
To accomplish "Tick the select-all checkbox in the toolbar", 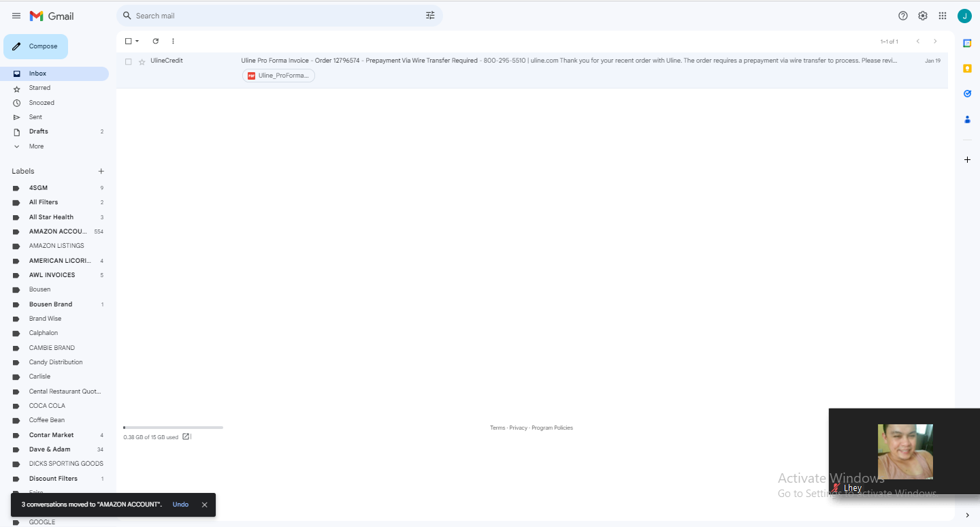I will (x=128, y=42).
